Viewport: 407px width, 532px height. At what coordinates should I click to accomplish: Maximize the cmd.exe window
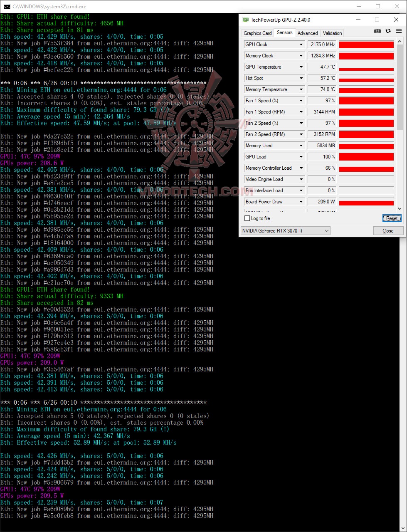pos(378,6)
